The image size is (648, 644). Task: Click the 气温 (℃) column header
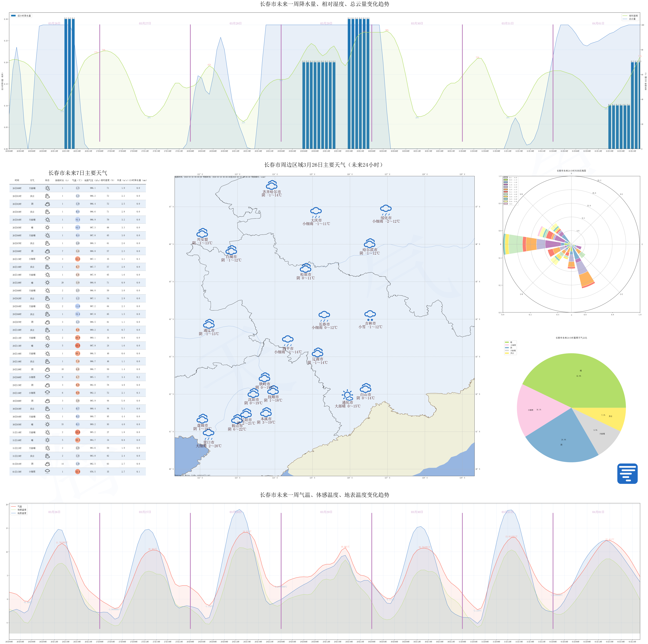pos(77,180)
